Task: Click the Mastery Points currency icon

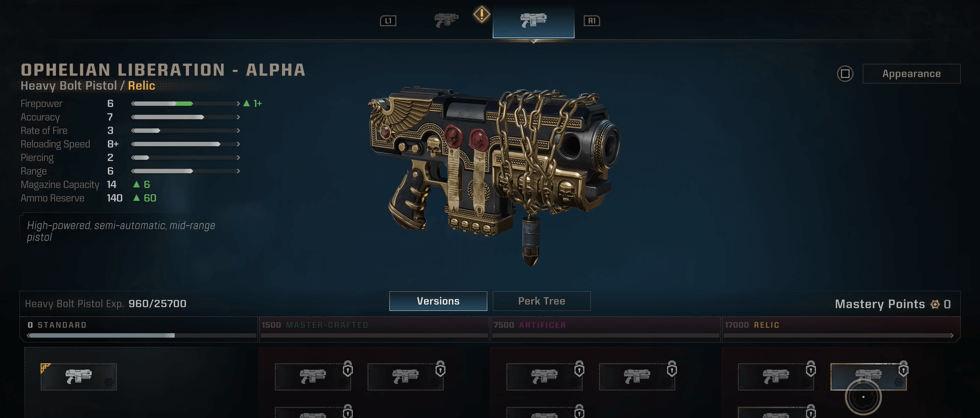Action: tap(935, 305)
